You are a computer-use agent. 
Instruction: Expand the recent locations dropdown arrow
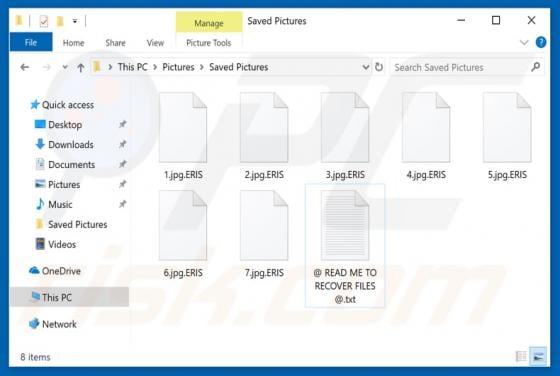click(65, 67)
